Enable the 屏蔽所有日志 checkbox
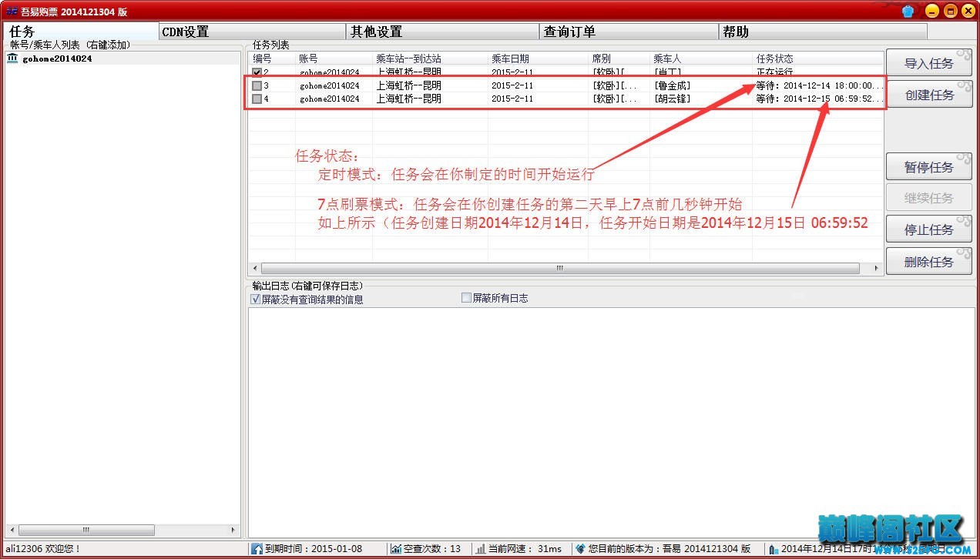Viewport: 980px width, 559px height. coord(466,298)
